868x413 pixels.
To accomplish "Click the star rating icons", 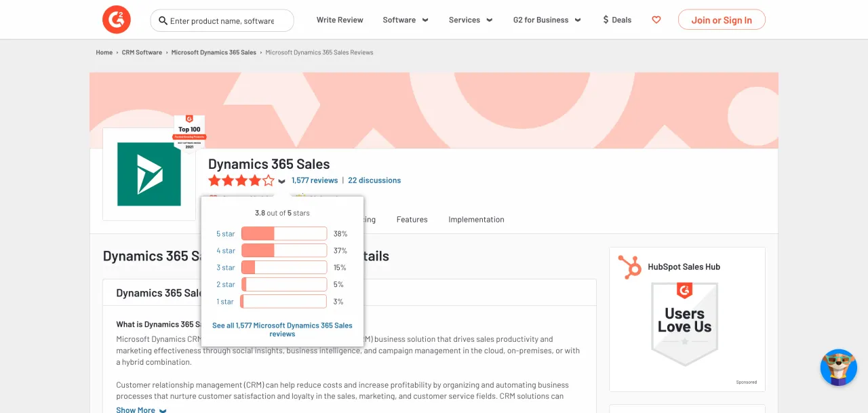I will 241,180.
